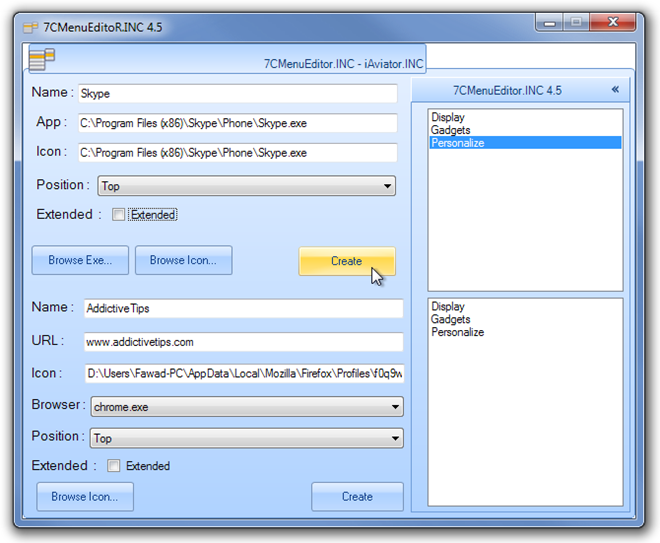Focus the Icon field with Skype.exe path

[x=238, y=152]
